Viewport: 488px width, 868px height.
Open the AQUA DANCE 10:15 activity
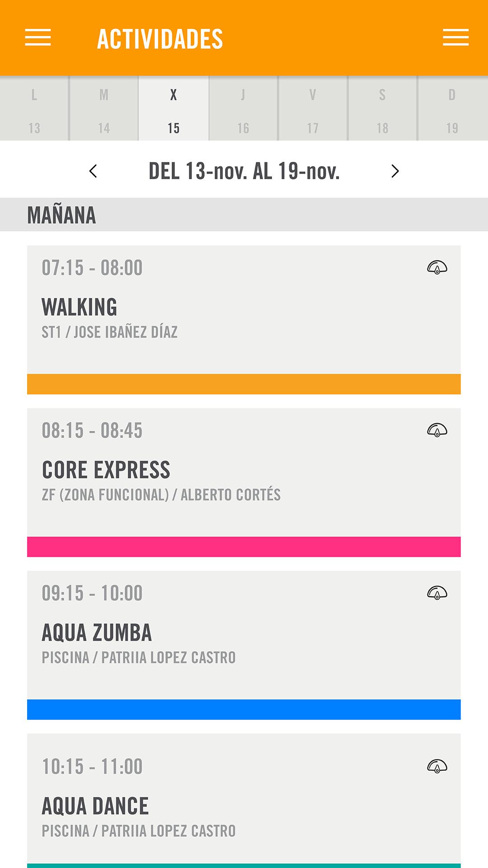click(244, 801)
